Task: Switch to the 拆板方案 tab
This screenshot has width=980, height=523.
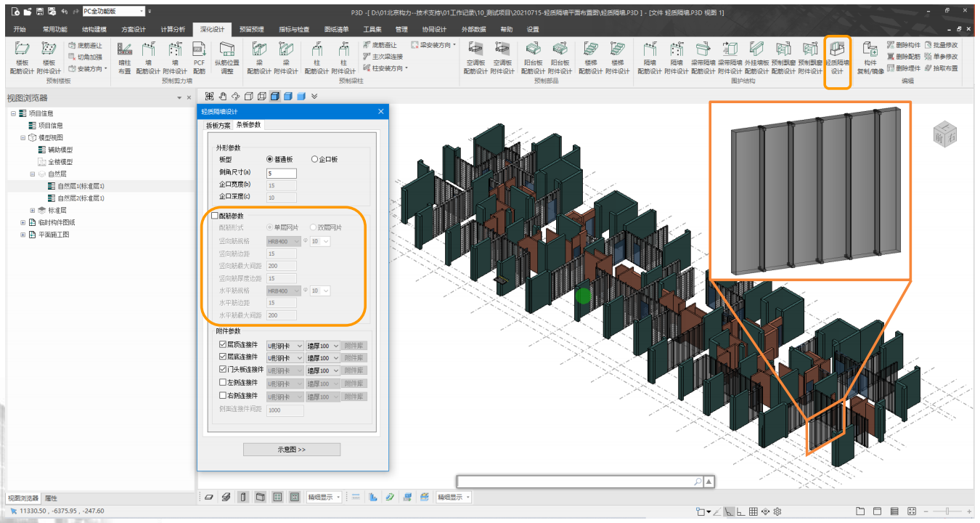Action: (219, 125)
